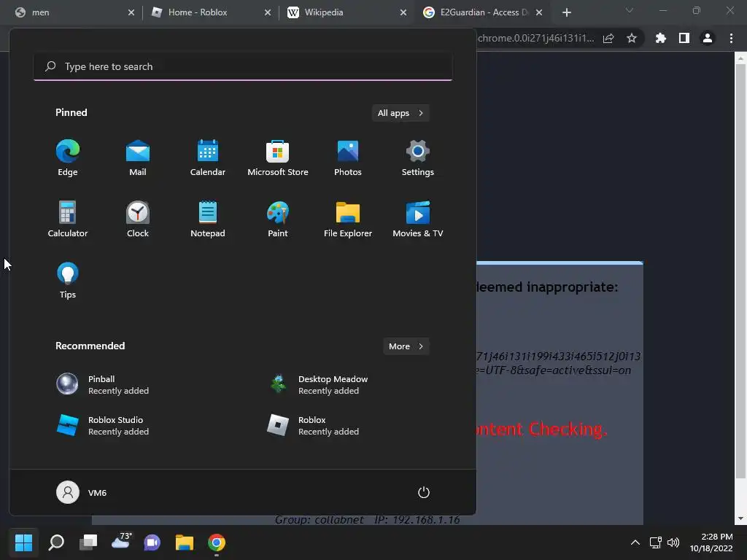747x560 pixels.
Task: Click the scrollbar down arrow
Action: 740,518
